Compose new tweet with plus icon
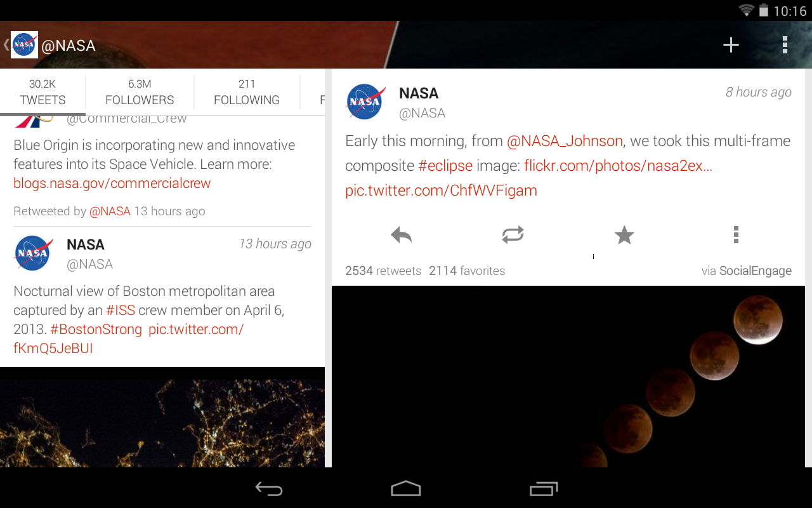The image size is (812, 508). tap(731, 44)
